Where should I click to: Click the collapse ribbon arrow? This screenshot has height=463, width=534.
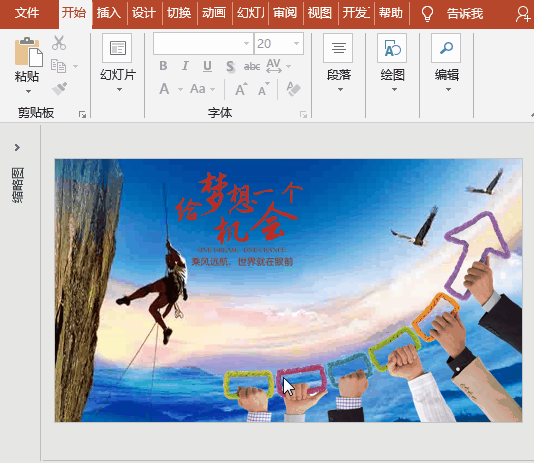click(x=532, y=115)
